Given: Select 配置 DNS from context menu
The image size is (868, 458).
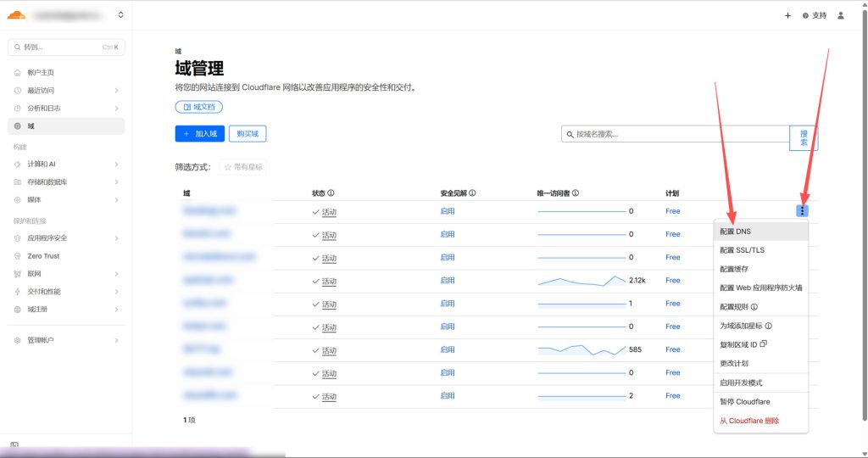Looking at the screenshot, I should [x=735, y=231].
